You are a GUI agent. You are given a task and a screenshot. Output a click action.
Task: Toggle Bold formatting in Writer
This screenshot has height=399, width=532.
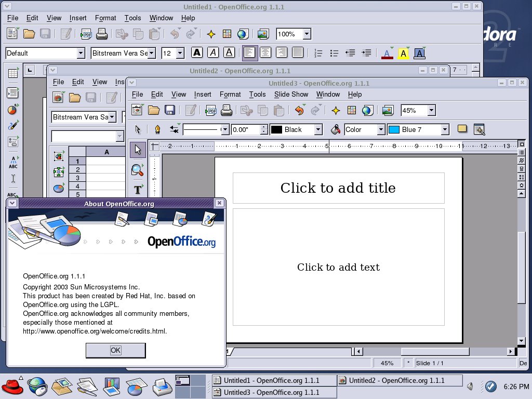pyautogui.click(x=197, y=52)
